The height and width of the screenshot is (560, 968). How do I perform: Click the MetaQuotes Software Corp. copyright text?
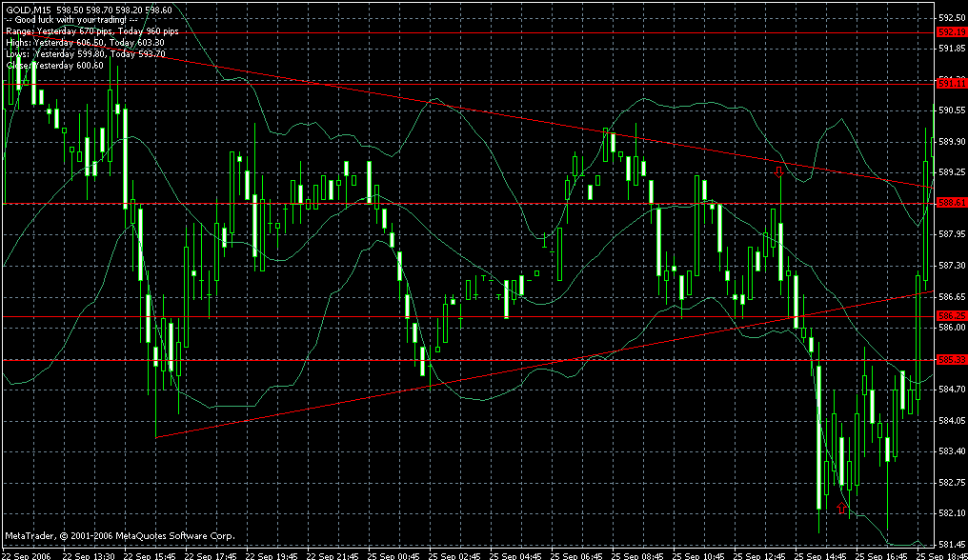pyautogui.click(x=120, y=536)
